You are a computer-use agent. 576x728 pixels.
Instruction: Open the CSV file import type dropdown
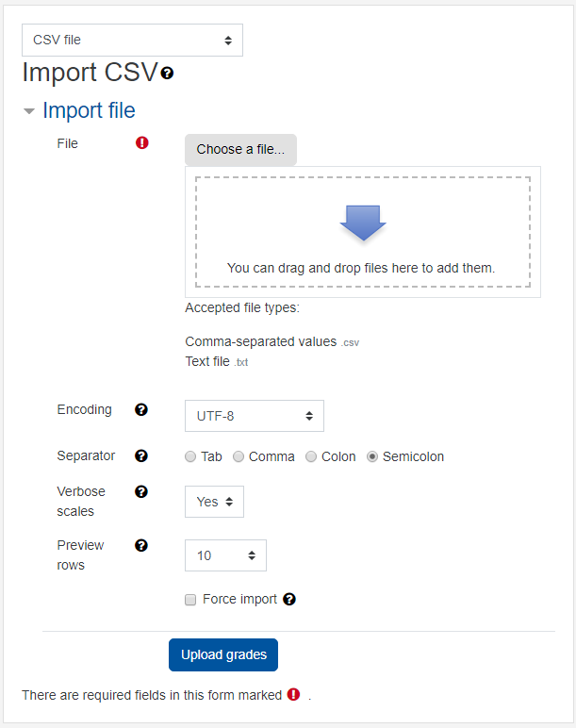coord(132,41)
